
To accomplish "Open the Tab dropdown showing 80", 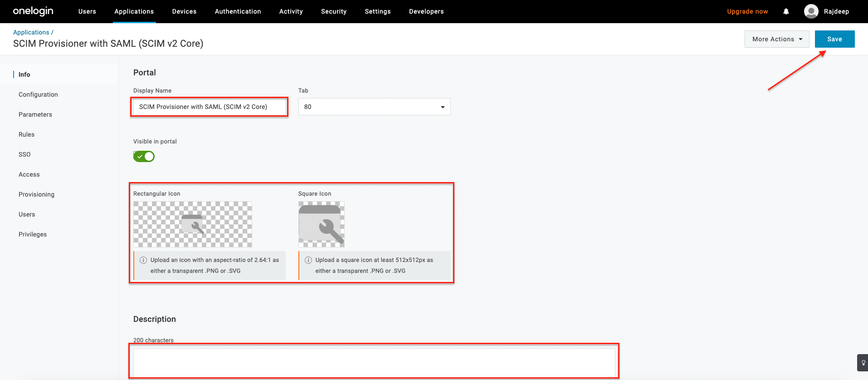I will click(374, 107).
